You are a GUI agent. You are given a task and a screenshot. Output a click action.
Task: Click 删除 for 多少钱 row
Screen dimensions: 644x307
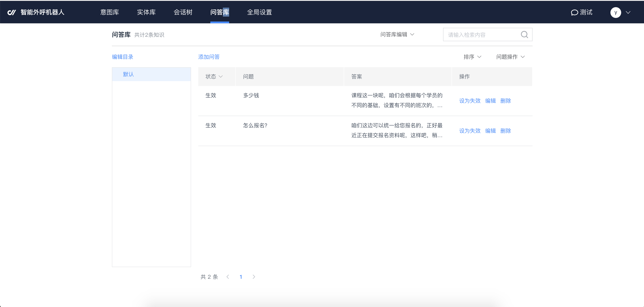pos(505,101)
